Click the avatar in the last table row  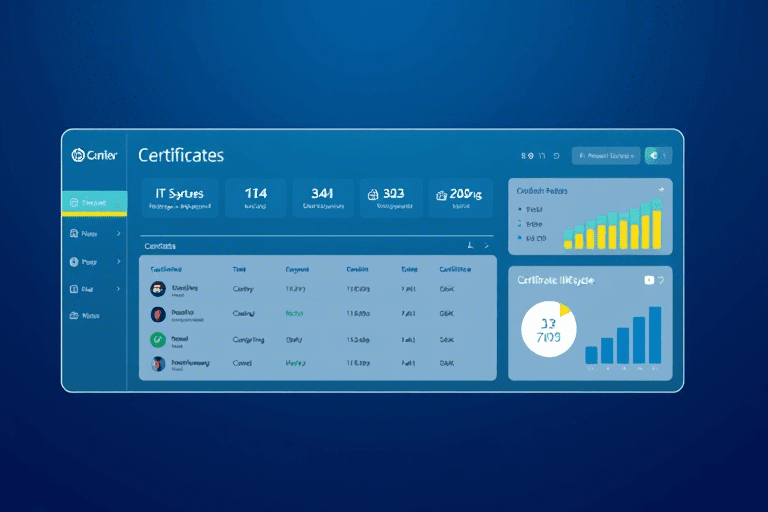(158, 364)
